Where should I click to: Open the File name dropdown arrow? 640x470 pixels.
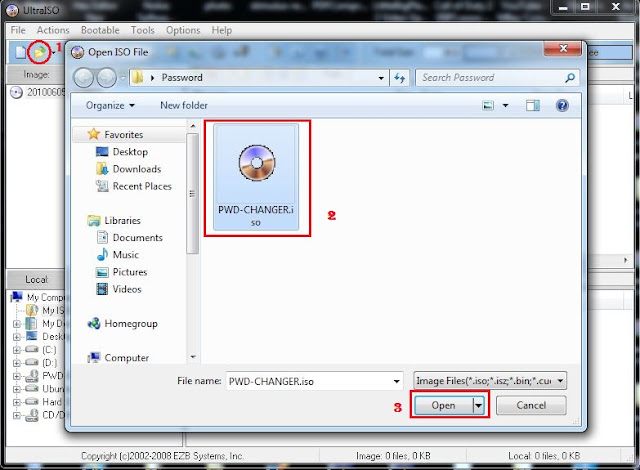[396, 381]
